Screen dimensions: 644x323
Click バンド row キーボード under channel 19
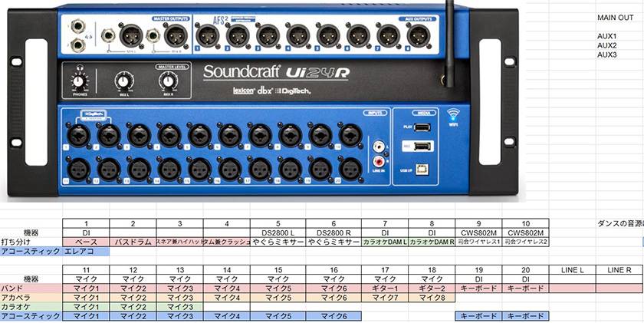(x=478, y=288)
